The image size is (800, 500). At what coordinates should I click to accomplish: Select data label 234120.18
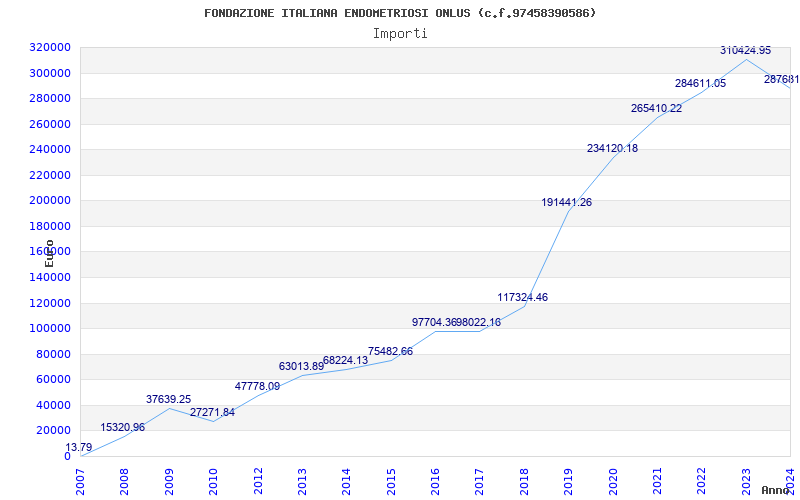612,148
